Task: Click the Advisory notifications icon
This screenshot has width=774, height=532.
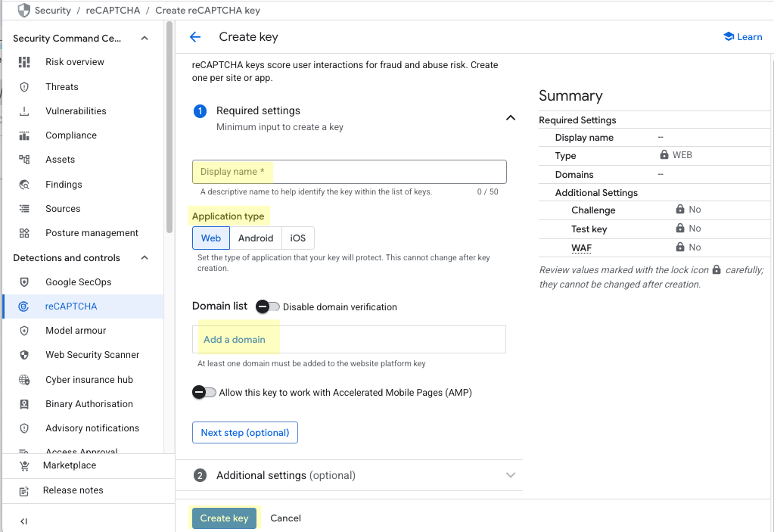Action: (24, 428)
